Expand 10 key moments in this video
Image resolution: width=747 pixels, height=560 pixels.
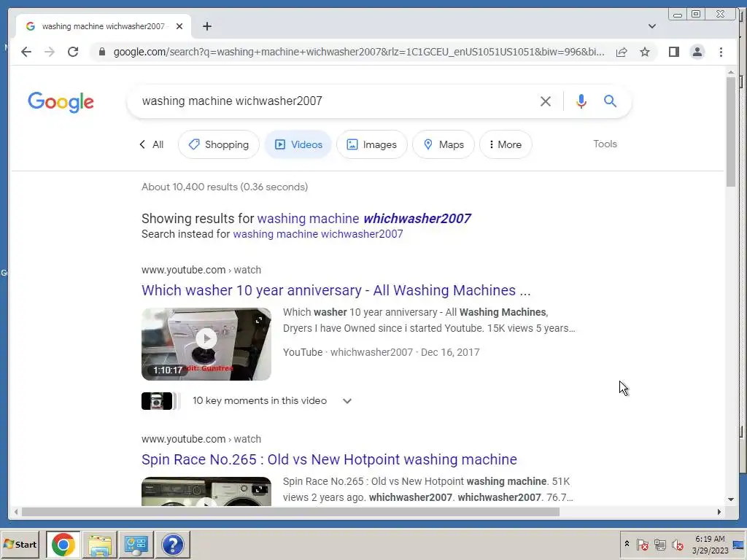pyautogui.click(x=272, y=401)
